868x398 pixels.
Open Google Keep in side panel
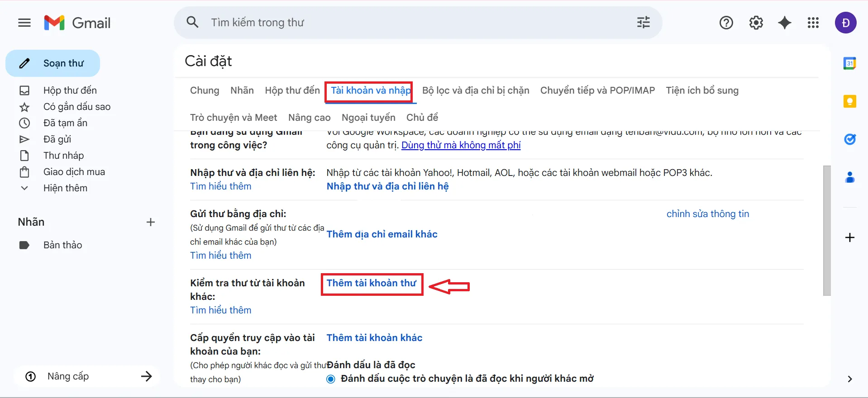point(849,101)
